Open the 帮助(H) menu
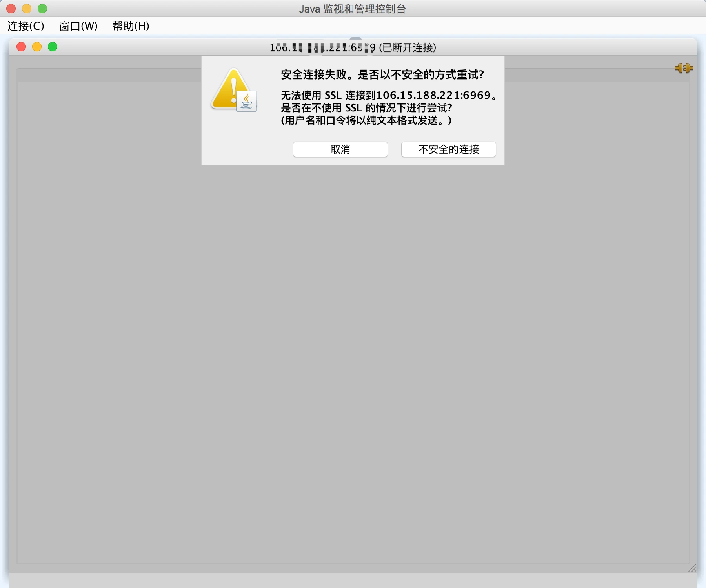 131,26
